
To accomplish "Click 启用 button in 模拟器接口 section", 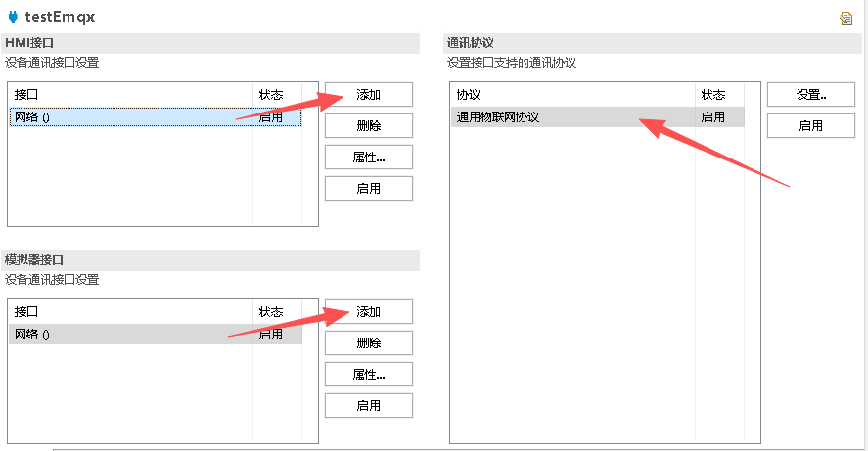I will pyautogui.click(x=368, y=406).
